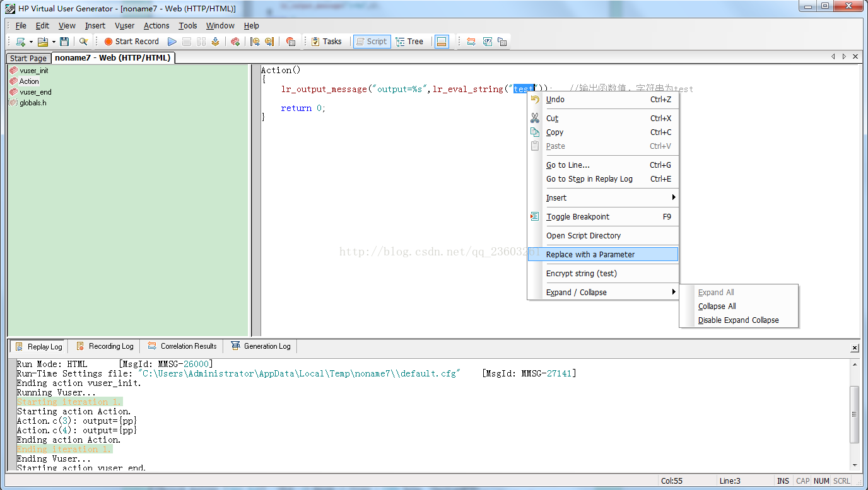This screenshot has width=868, height=490.
Task: Close the output log pane
Action: pos(855,348)
